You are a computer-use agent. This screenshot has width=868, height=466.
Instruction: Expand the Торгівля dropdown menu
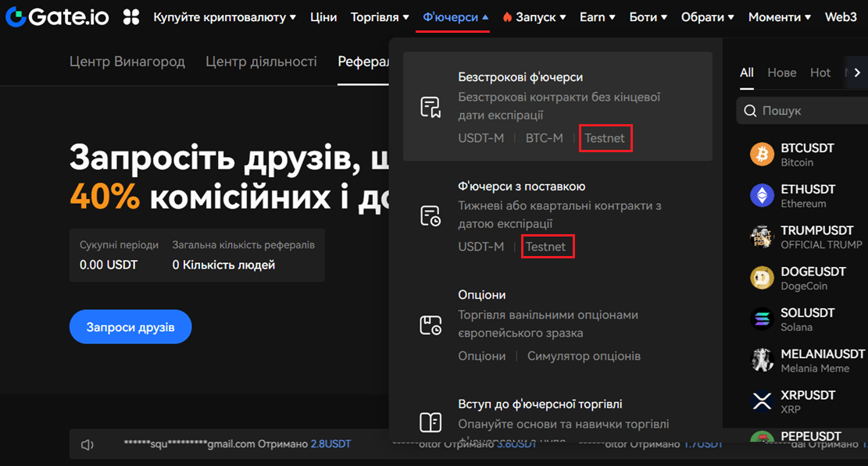380,17
